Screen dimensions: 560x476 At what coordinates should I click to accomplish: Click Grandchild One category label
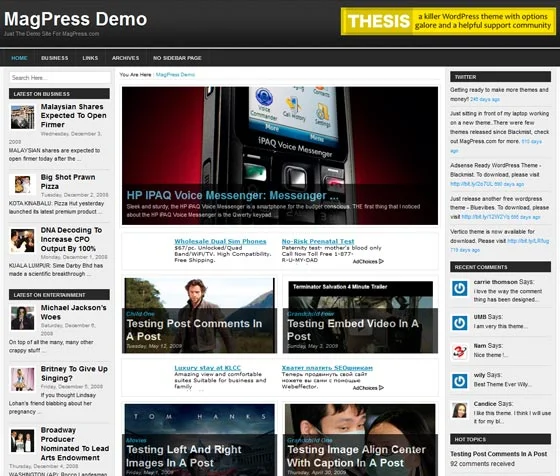click(x=310, y=440)
